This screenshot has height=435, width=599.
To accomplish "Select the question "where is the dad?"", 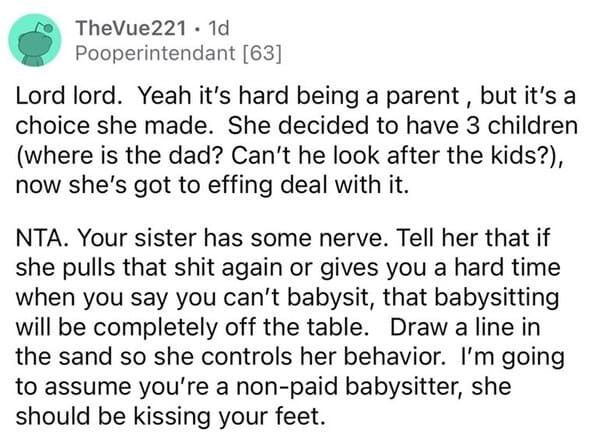I will coord(121,156).
